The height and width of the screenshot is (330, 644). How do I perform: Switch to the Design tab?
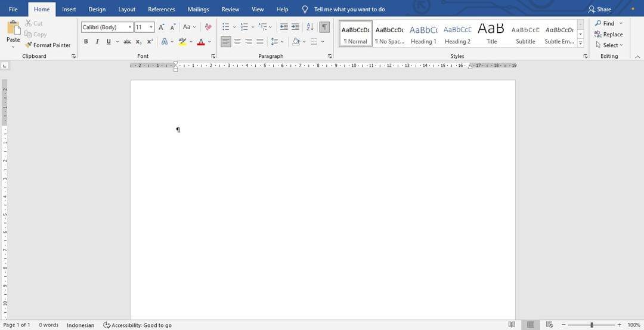(x=97, y=9)
